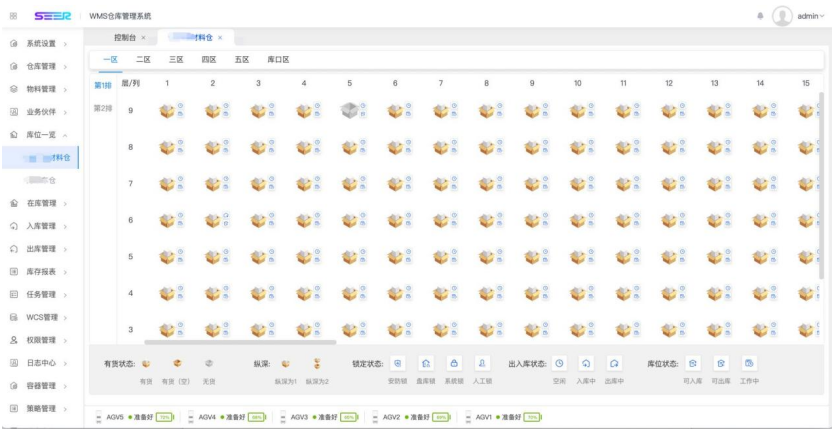835x430 pixels.
Task: Click the notification bell icon
Action: [761, 16]
